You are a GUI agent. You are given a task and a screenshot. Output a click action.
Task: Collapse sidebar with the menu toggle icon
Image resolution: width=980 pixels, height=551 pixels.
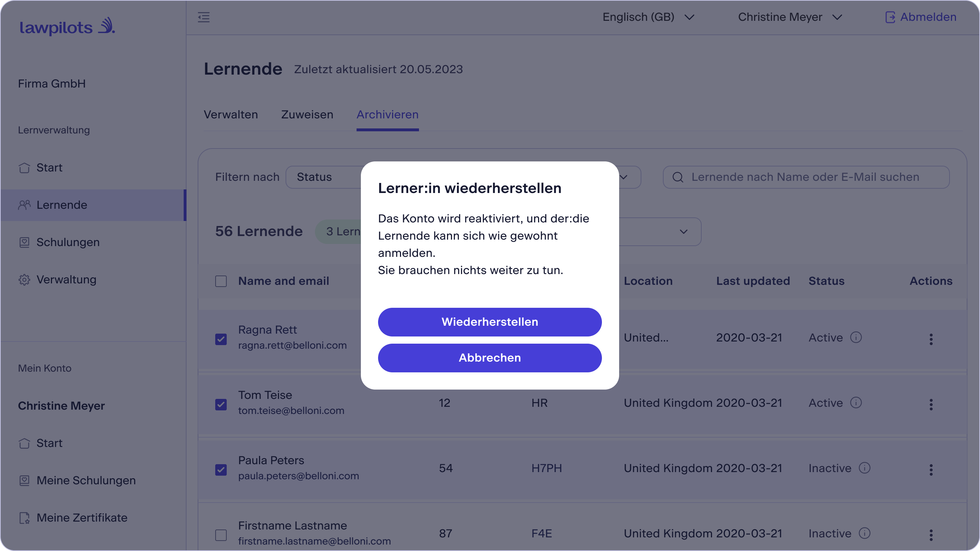(x=203, y=17)
